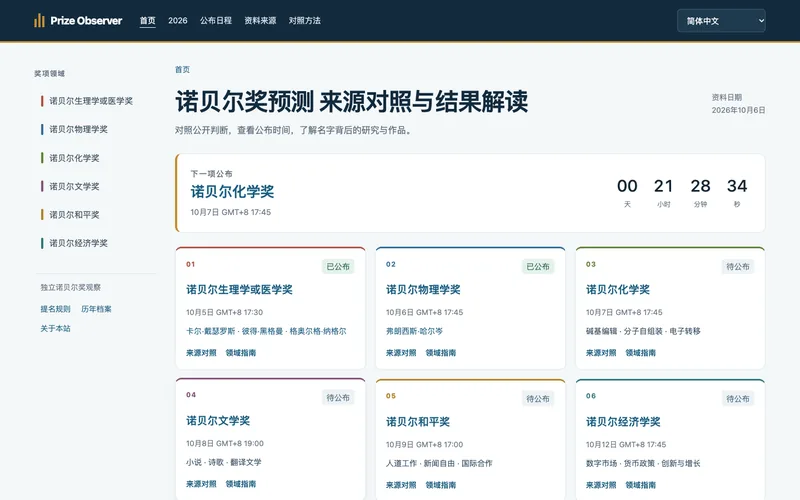Click the 10月12日 GMT+8 17:45 date text

coord(626,444)
